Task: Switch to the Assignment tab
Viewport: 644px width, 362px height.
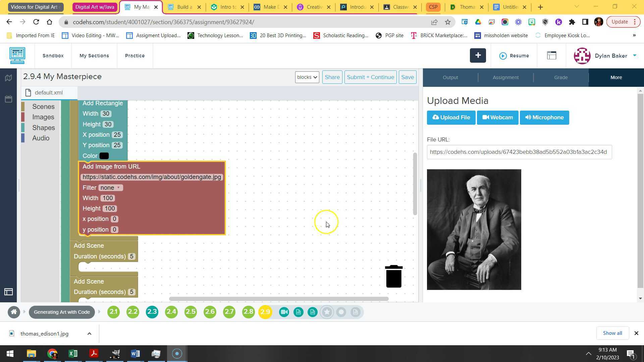Action: 505,77
